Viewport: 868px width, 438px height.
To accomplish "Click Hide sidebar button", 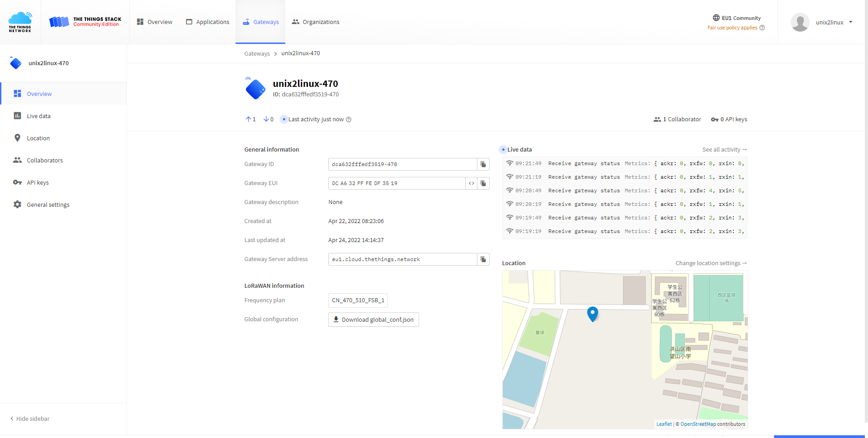I will click(x=30, y=419).
